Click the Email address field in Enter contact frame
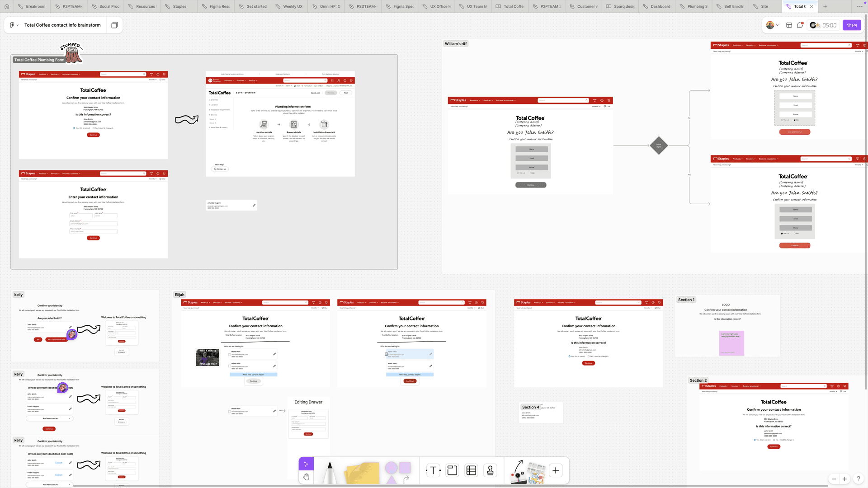 [x=93, y=224]
